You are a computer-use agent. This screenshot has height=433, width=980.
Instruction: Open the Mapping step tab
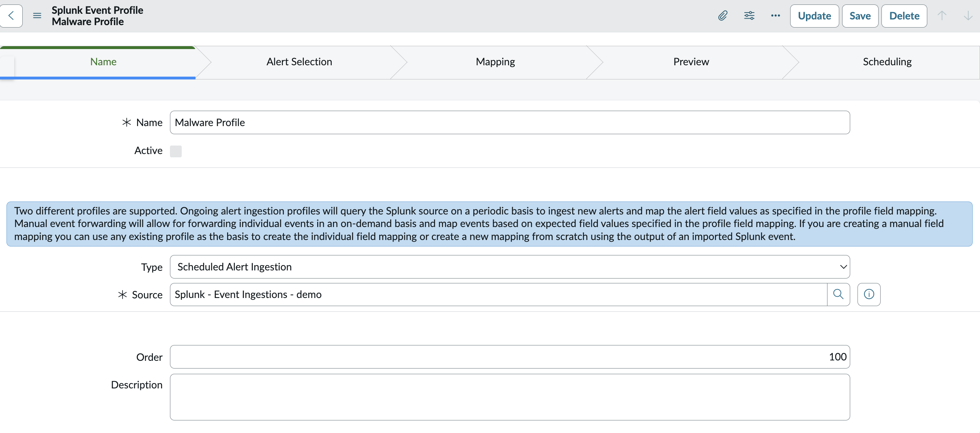(x=495, y=62)
